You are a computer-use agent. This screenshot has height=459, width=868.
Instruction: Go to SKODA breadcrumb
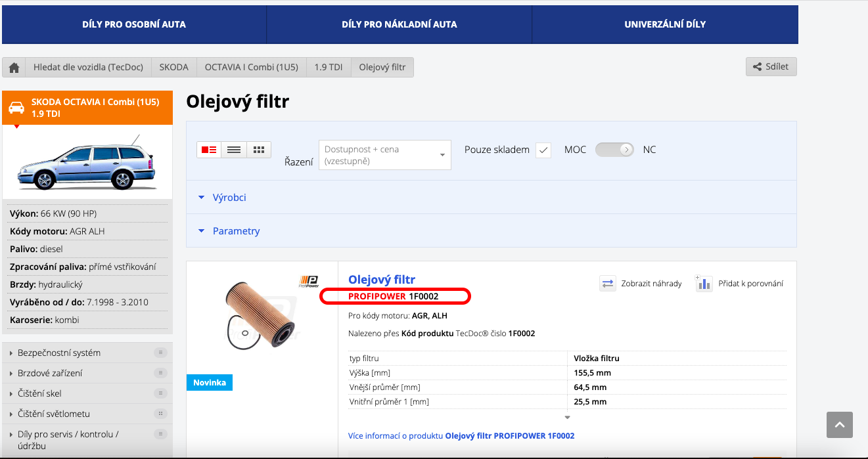pyautogui.click(x=174, y=67)
